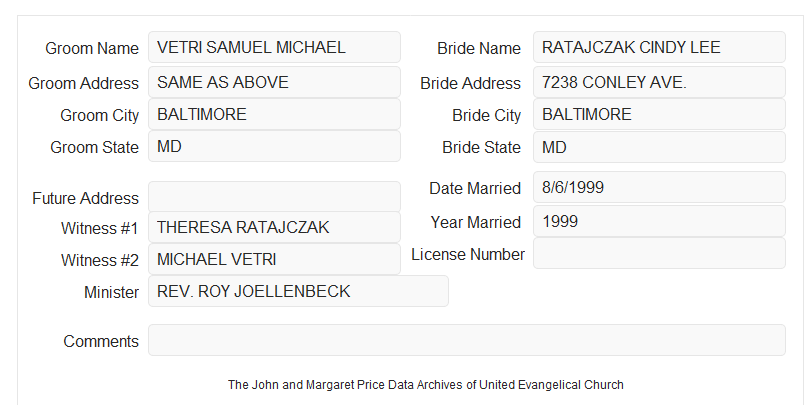Click the Groom Name field

[x=274, y=47]
